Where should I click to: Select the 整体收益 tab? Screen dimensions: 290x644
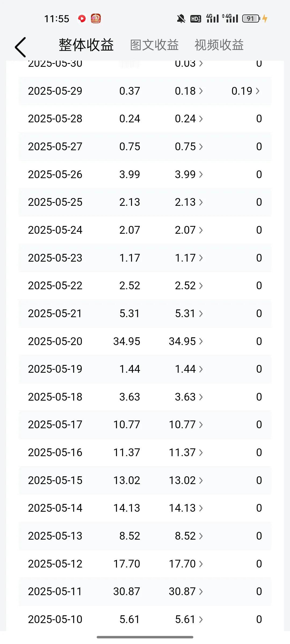click(86, 45)
